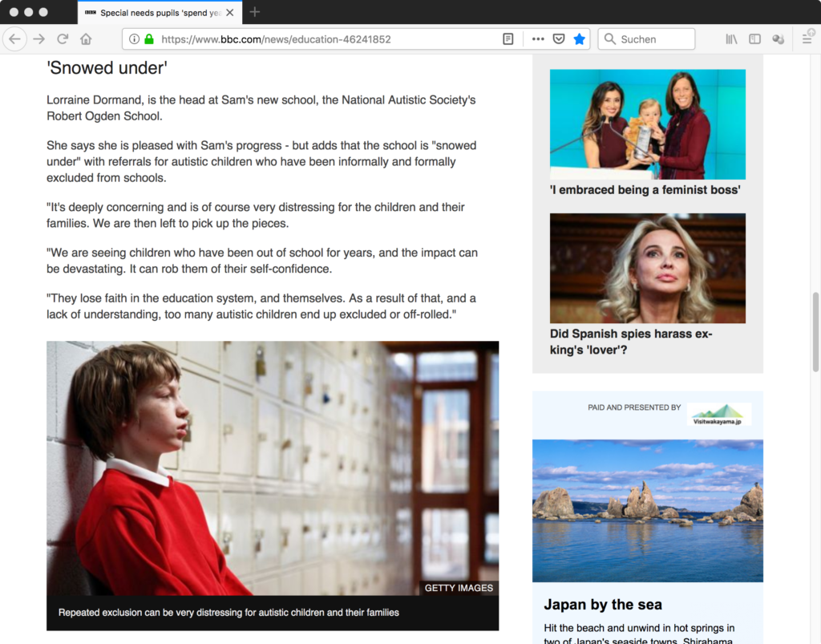Screen dimensions: 821x644
Task: Click the browser back arrow button
Action: click(x=15, y=38)
